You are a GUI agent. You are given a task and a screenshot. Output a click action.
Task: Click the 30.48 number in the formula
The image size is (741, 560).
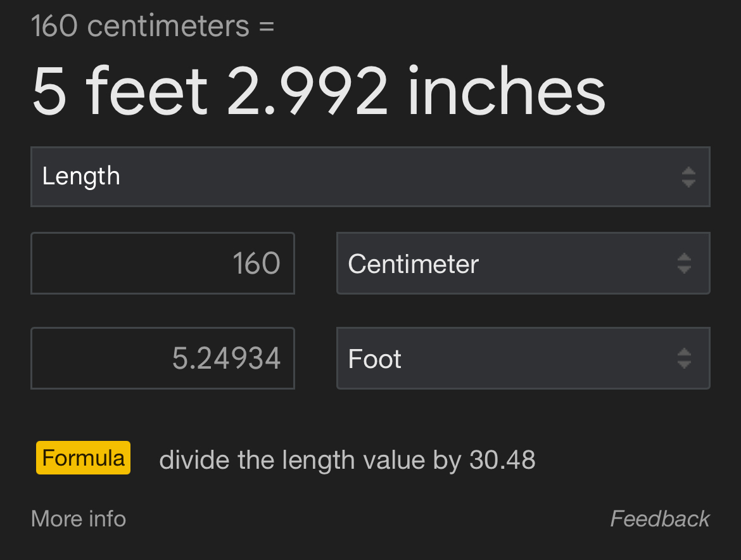point(502,459)
